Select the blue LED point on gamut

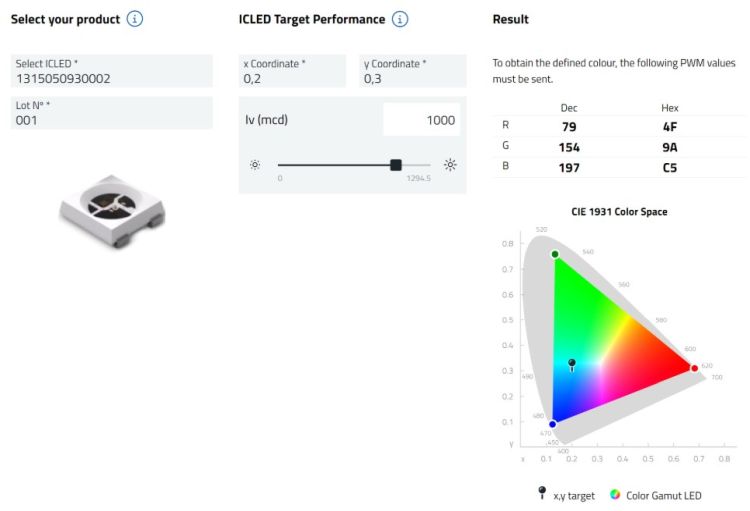pyautogui.click(x=552, y=424)
